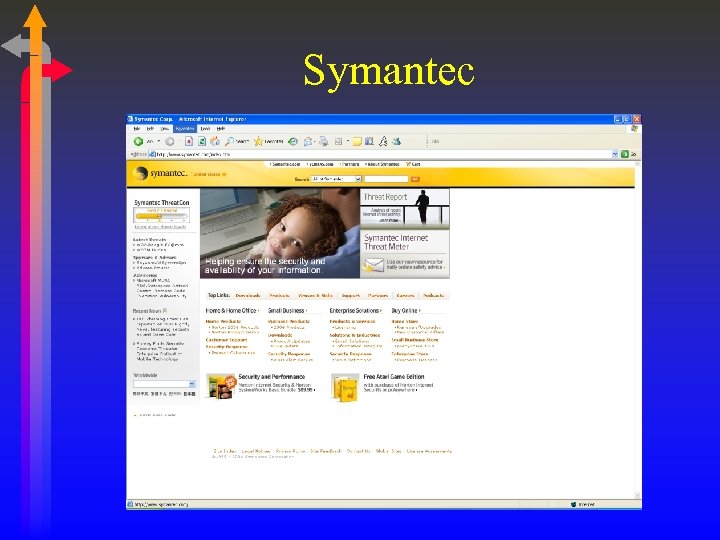720x540 pixels.
Task: Open the Tools menu
Action: [205, 129]
